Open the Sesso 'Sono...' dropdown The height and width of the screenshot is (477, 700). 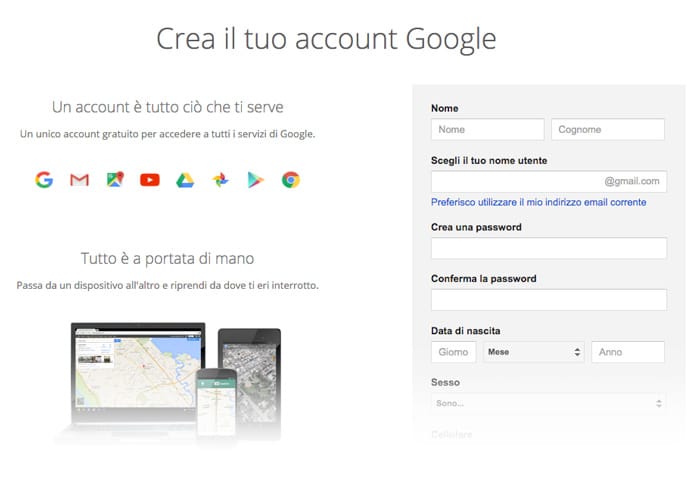click(x=549, y=403)
